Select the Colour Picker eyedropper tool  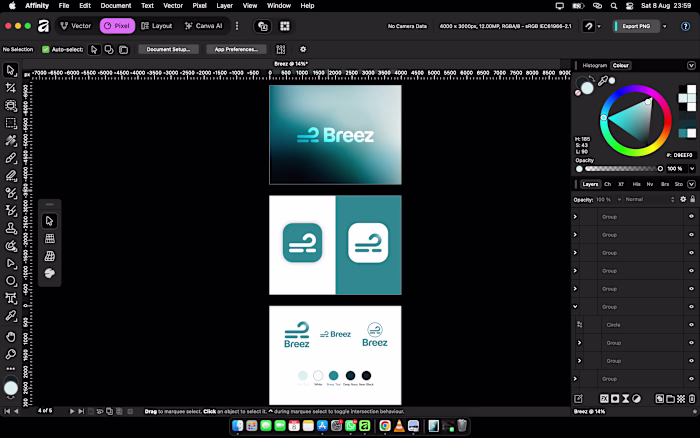pos(11,316)
